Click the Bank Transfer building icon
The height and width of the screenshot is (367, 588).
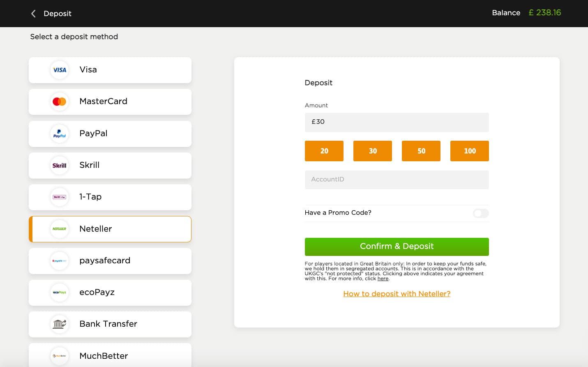(x=60, y=324)
